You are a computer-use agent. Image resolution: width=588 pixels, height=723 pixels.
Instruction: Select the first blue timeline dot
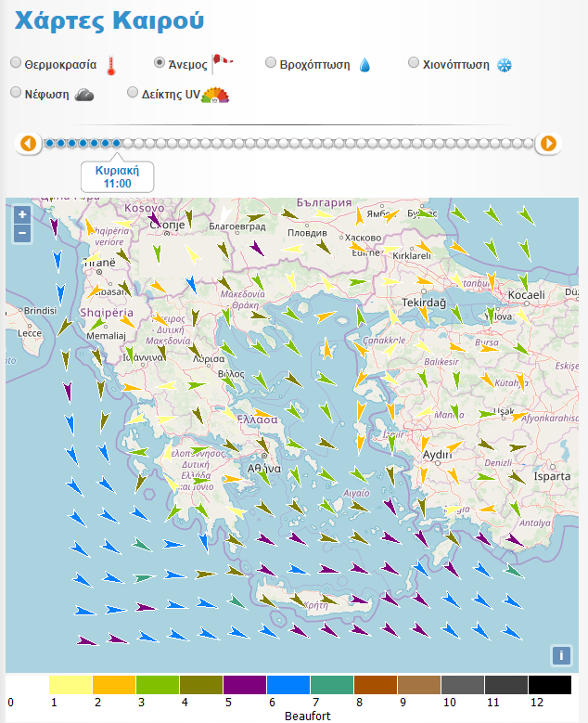click(49, 143)
